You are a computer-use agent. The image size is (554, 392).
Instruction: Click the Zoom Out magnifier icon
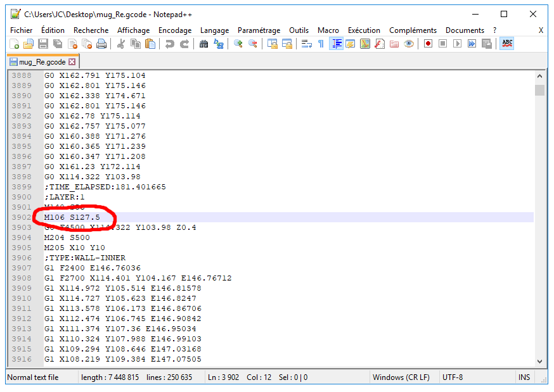(x=253, y=44)
